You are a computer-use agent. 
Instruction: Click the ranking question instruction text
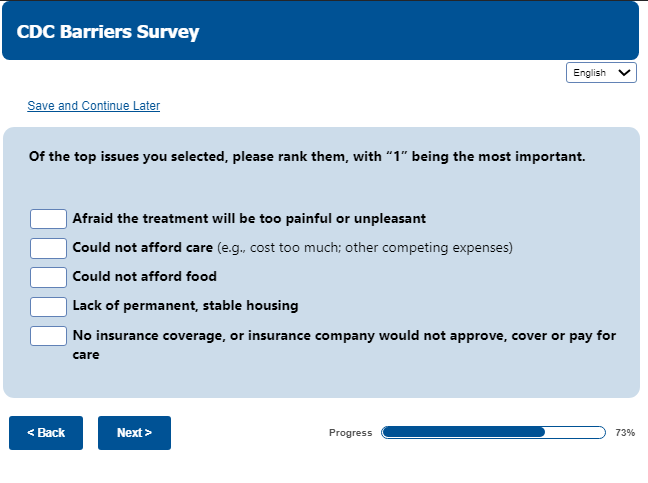tap(307, 157)
